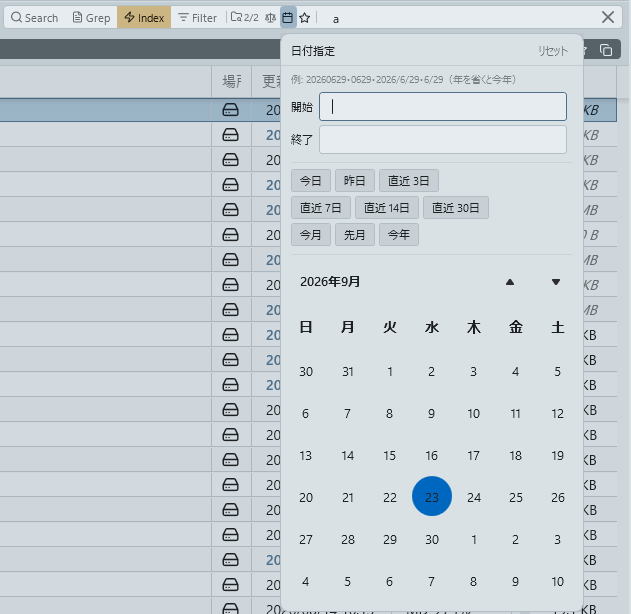Select calendar day 20
The image size is (631, 614).
tap(305, 498)
